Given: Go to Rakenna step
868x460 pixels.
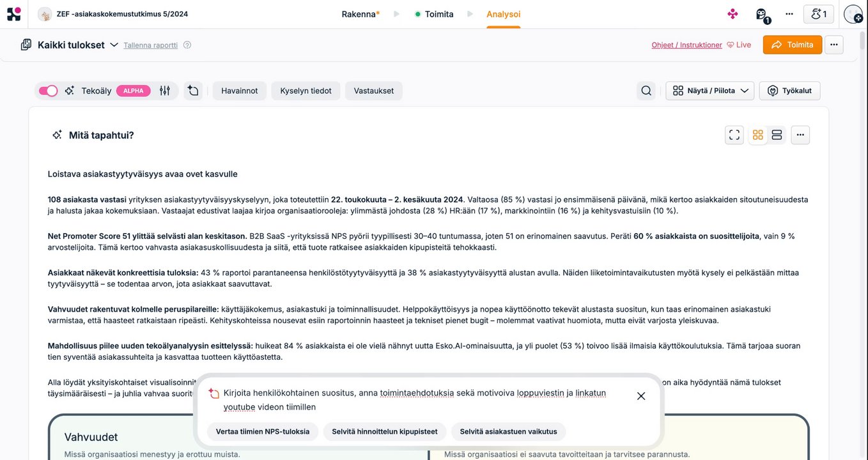Looking at the screenshot, I should (x=360, y=14).
